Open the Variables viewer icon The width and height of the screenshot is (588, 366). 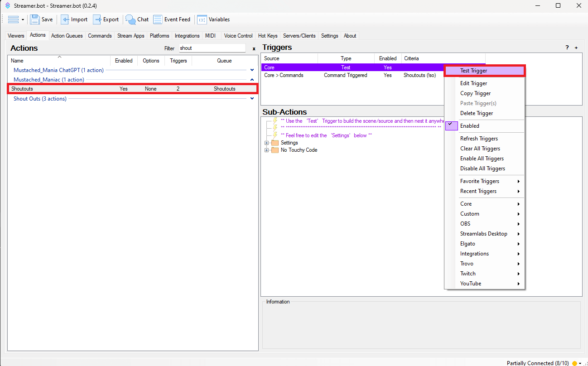(202, 19)
